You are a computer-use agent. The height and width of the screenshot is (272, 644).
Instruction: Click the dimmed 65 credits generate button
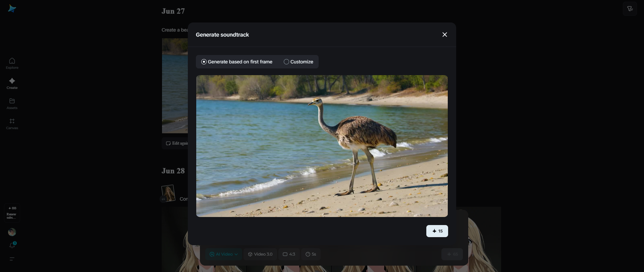click(x=452, y=254)
